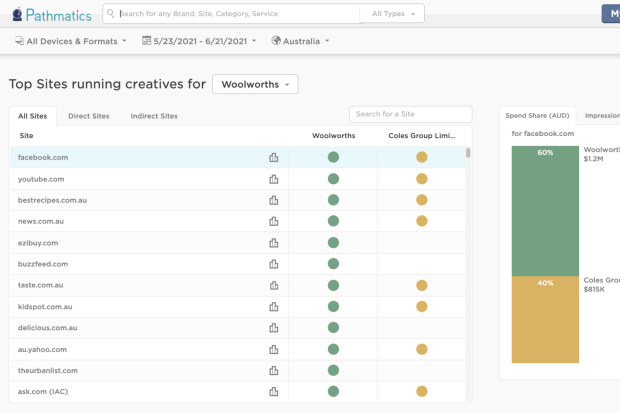Click the ezibuy.com site name
The image size is (620, 413).
pyautogui.click(x=38, y=243)
